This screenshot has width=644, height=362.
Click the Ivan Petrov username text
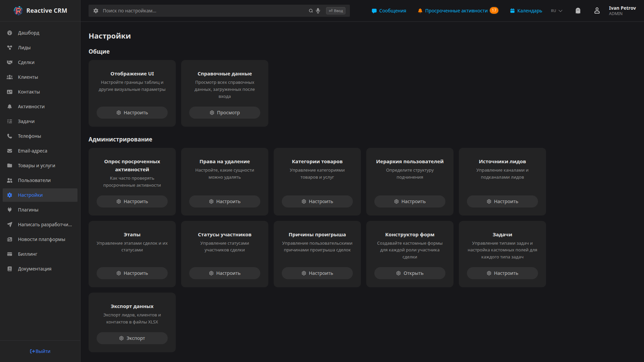[622, 8]
